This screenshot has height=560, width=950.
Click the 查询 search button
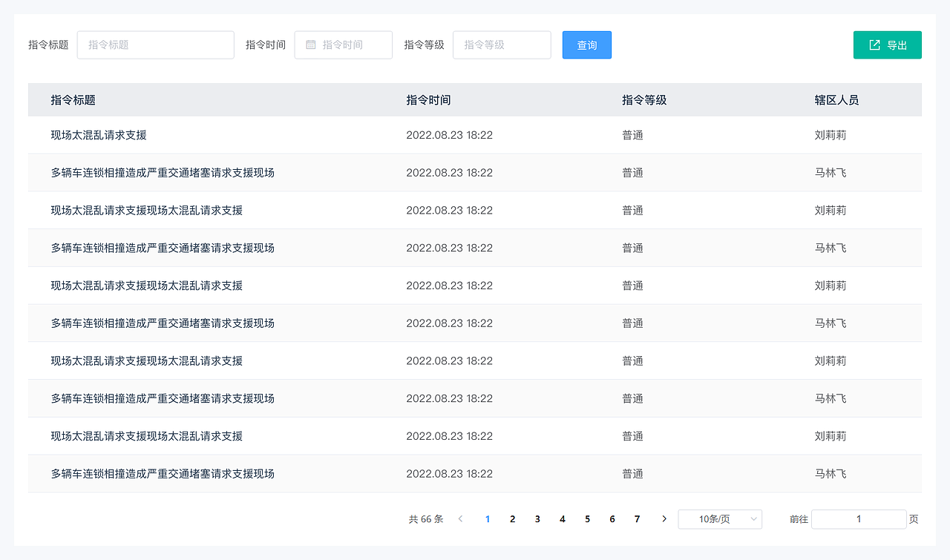click(x=586, y=45)
